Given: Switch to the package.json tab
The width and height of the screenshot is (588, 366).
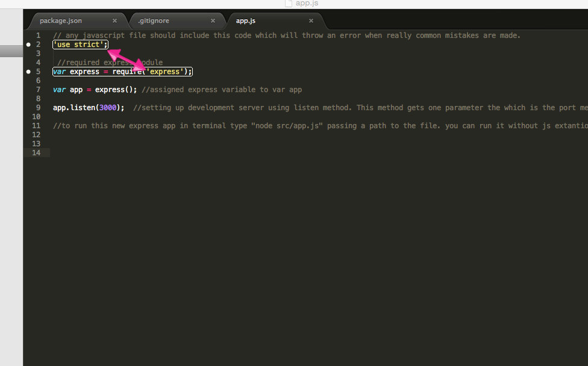Looking at the screenshot, I should tap(61, 20).
